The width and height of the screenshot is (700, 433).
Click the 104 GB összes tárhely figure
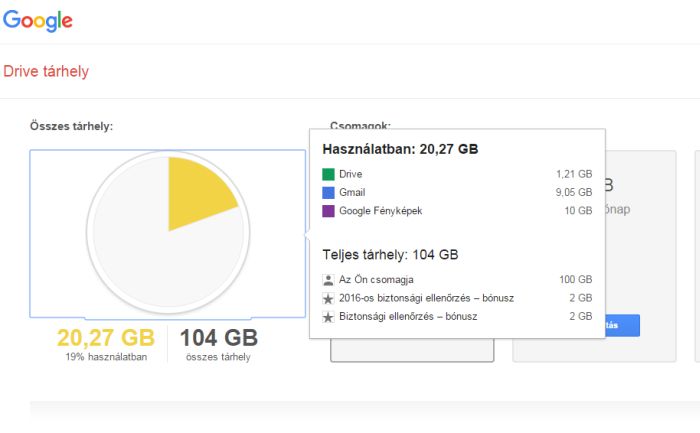tap(218, 338)
